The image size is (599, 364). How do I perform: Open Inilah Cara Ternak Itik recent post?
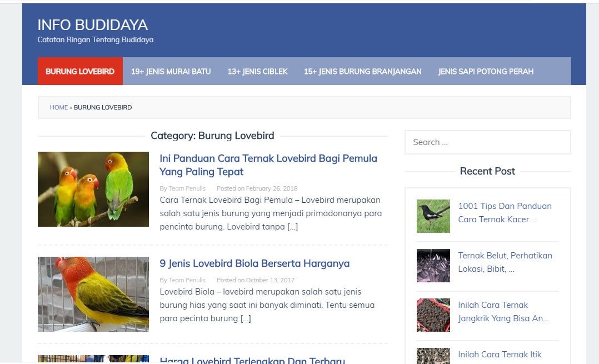500,355
